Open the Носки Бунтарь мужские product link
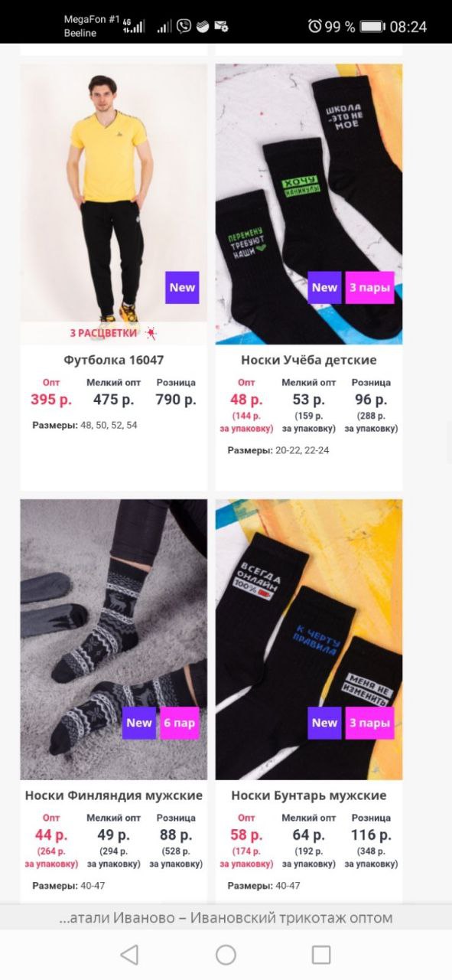The width and height of the screenshot is (452, 980). pos(309,795)
